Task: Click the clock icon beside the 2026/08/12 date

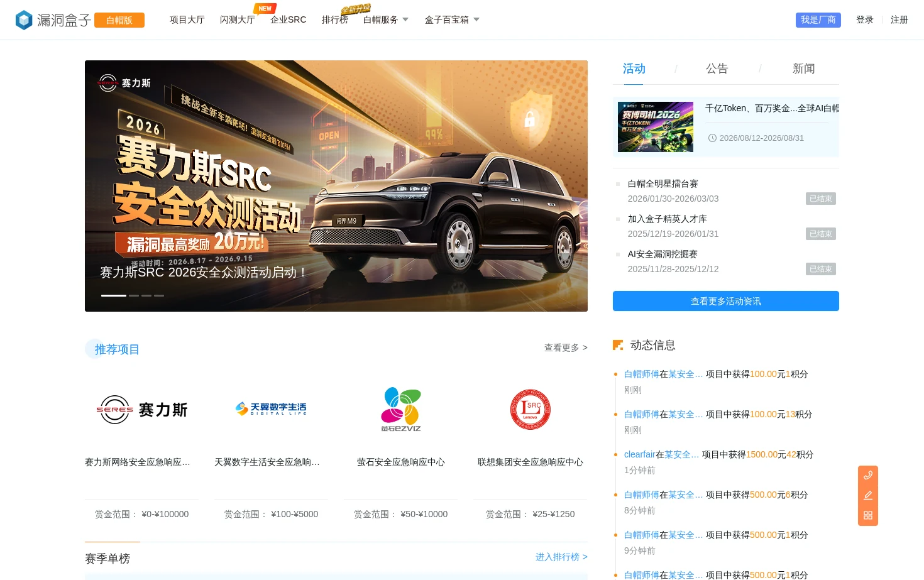Action: (x=712, y=138)
